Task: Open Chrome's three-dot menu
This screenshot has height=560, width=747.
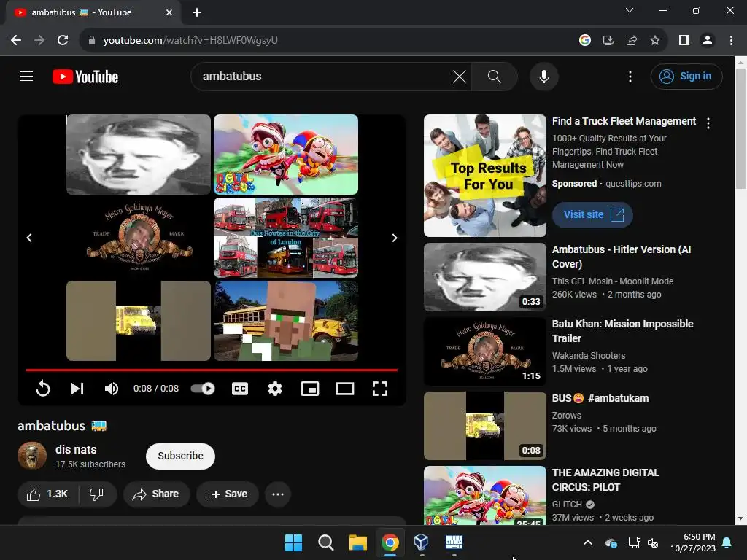Action: [x=731, y=41]
